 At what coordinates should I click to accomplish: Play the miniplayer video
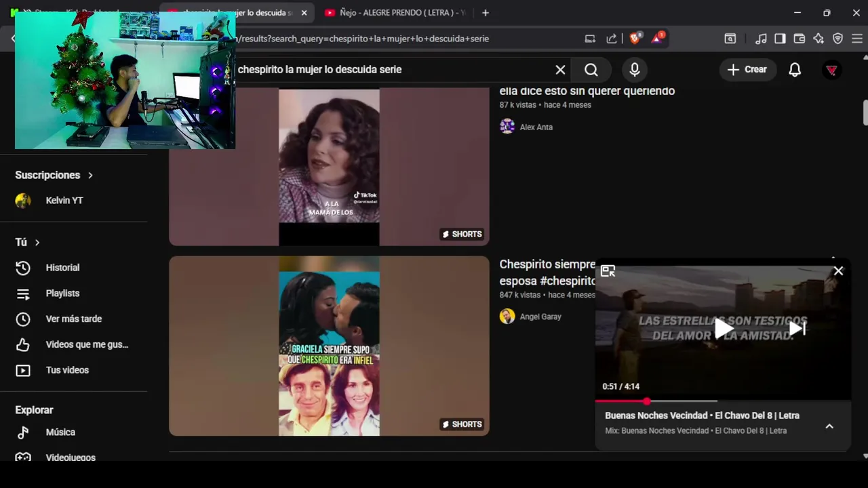pos(723,329)
